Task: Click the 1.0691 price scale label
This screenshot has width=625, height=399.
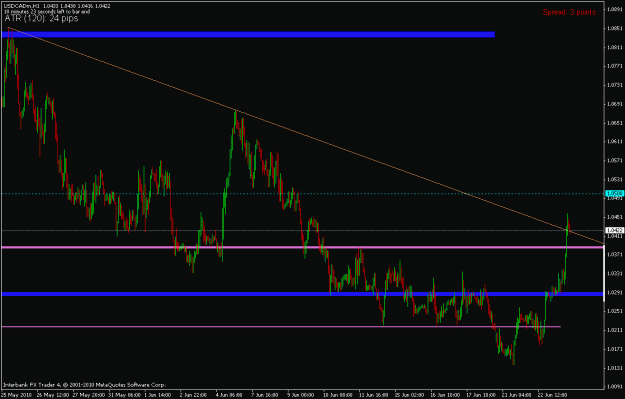Action: [615, 104]
